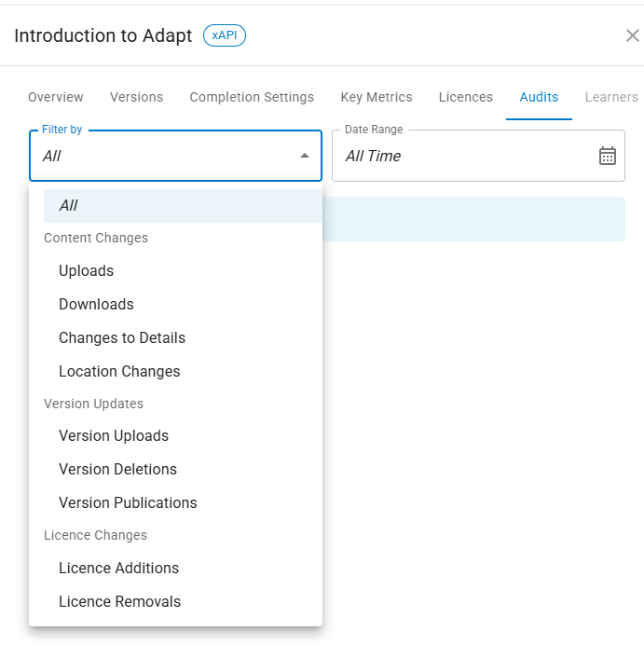Open the Versions tab
The width and height of the screenshot is (644, 659).
(x=136, y=97)
